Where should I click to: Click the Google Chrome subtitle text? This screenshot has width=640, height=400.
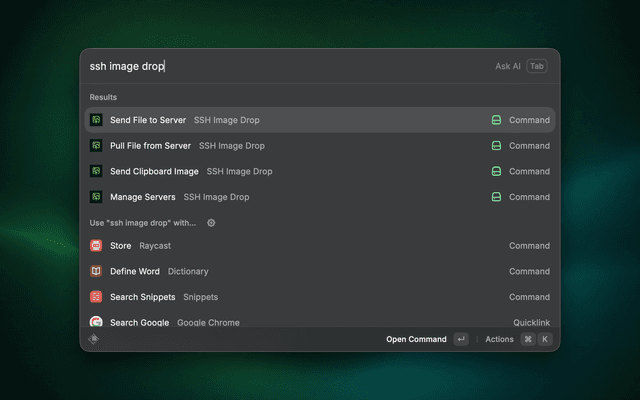pos(208,322)
